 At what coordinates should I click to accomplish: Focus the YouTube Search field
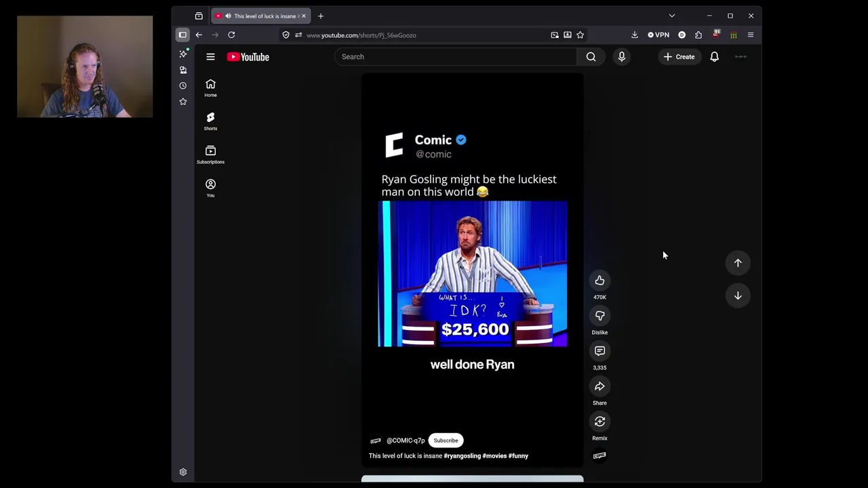pyautogui.click(x=456, y=57)
